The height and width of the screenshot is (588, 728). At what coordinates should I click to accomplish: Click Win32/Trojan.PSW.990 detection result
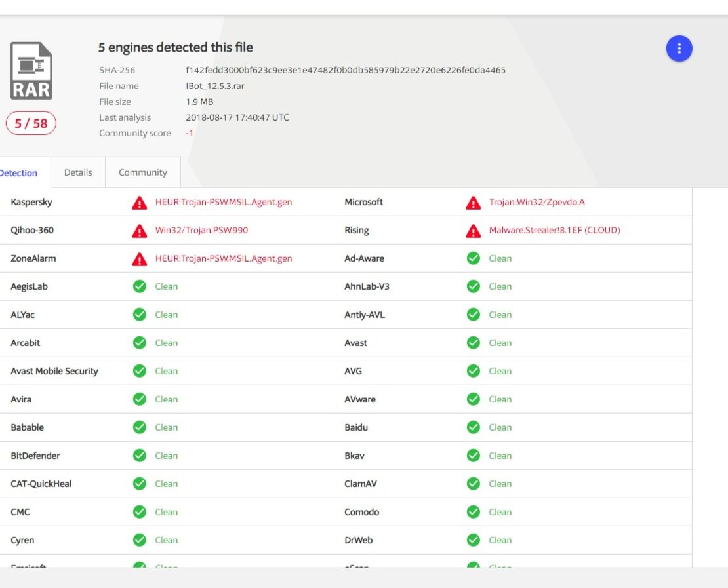pos(201,230)
